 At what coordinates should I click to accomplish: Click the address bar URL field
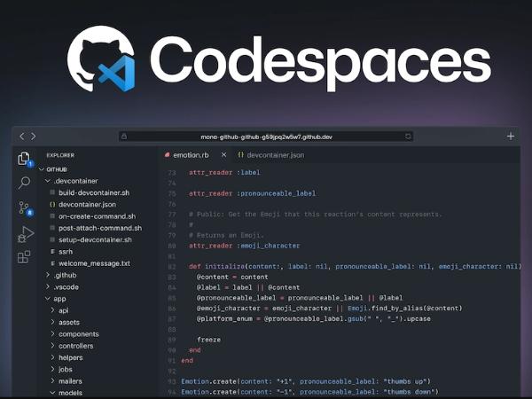click(x=266, y=137)
